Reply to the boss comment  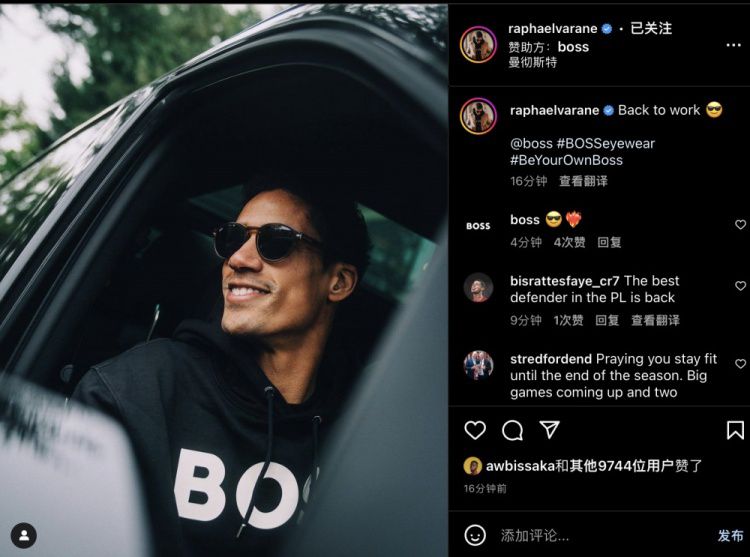coord(609,242)
